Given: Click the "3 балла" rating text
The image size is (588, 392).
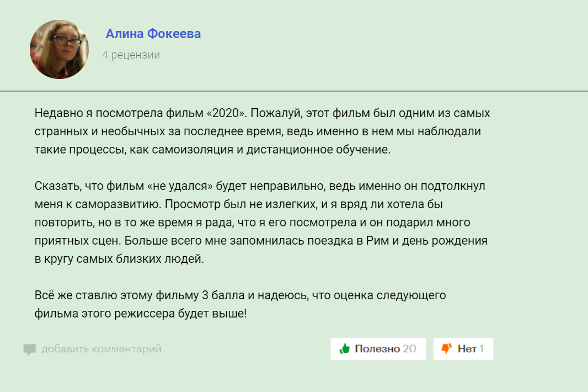Looking at the screenshot, I should tap(223, 295).
